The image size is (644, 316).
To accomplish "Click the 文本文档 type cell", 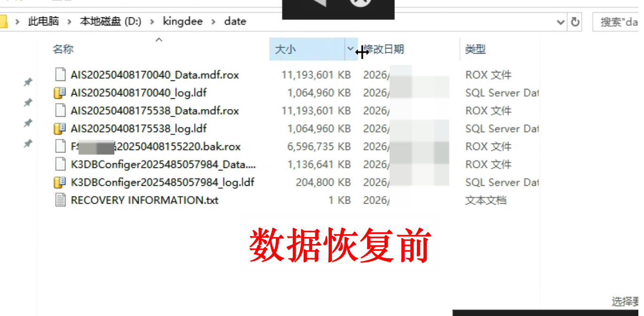I will 486,200.
